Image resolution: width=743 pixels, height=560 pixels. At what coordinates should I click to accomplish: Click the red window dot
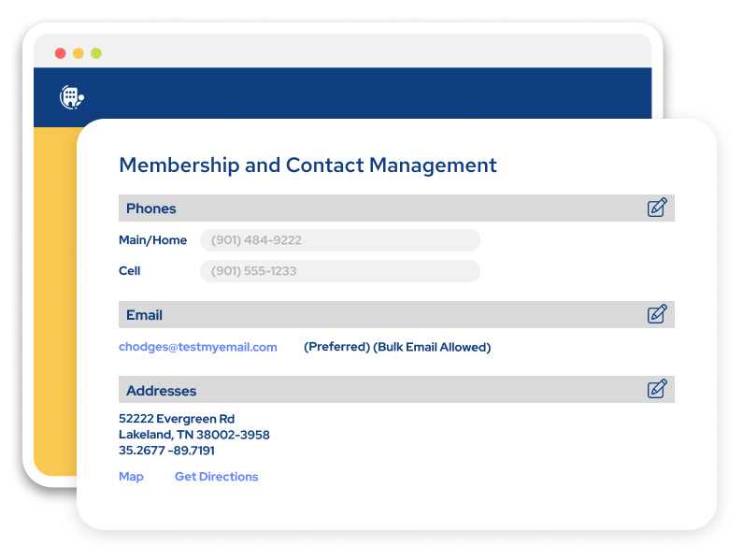[60, 53]
